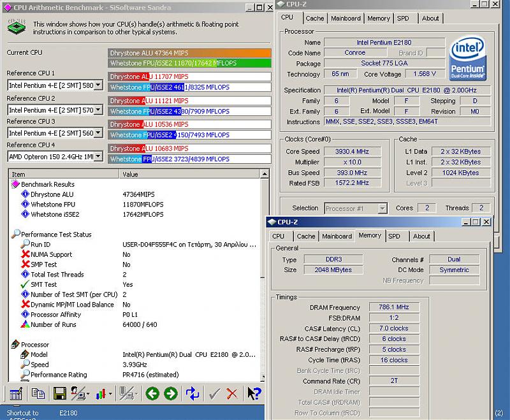The image size is (510, 420).
Task: Save results with the floppy disk icon
Action: click(x=59, y=394)
